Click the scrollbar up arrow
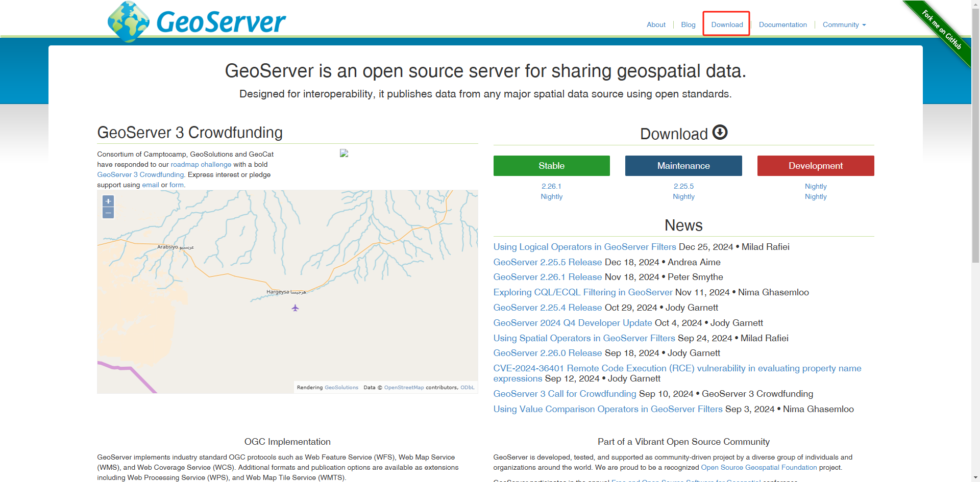The height and width of the screenshot is (482, 980). click(x=975, y=4)
